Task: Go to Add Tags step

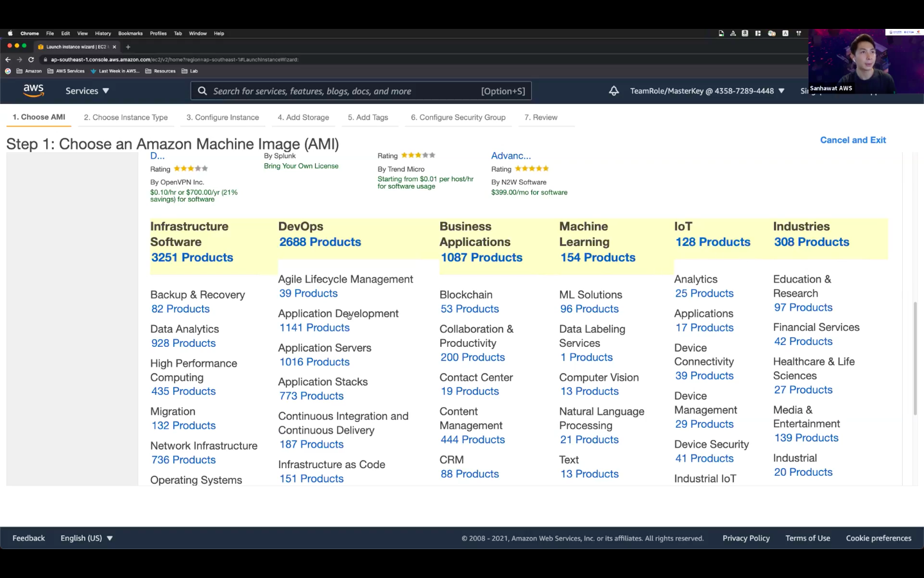Action: [x=368, y=118]
